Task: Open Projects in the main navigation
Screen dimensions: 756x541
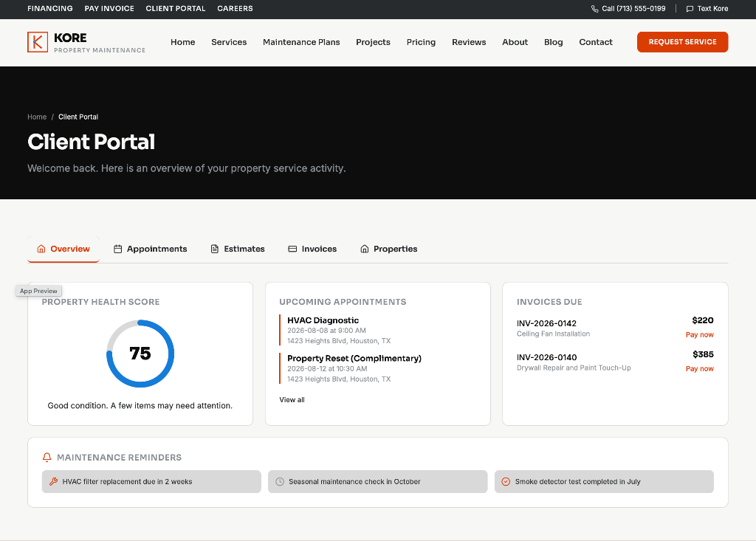Action: click(x=373, y=42)
